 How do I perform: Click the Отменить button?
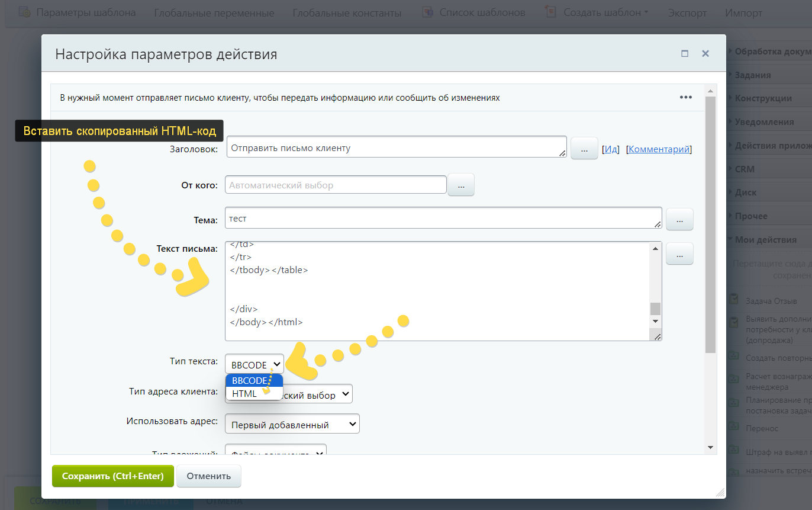pyautogui.click(x=208, y=476)
